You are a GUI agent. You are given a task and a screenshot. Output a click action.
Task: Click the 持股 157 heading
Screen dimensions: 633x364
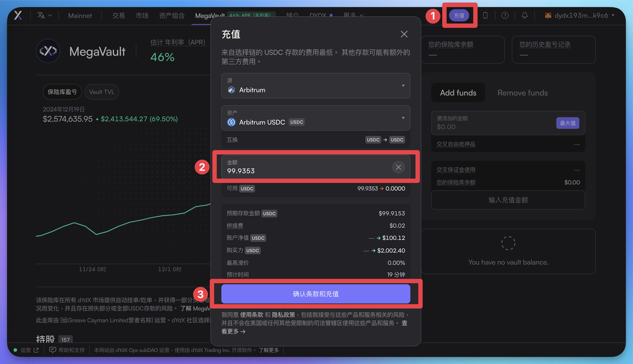tap(54, 339)
